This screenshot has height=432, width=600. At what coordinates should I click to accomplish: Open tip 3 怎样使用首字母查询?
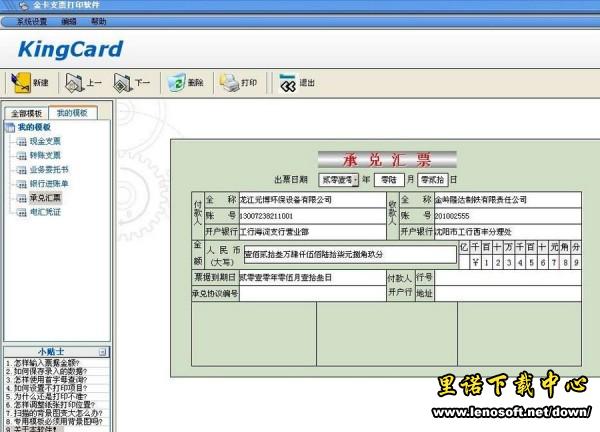pyautogui.click(x=47, y=380)
